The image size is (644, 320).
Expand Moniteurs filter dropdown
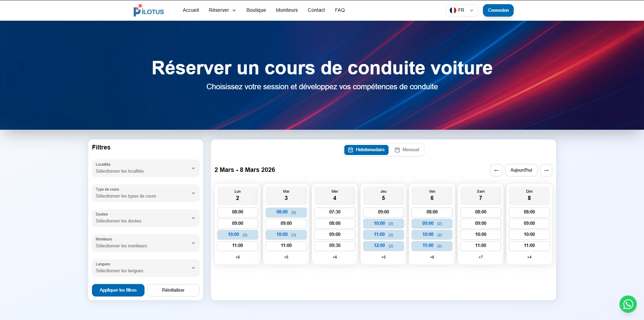click(x=146, y=243)
